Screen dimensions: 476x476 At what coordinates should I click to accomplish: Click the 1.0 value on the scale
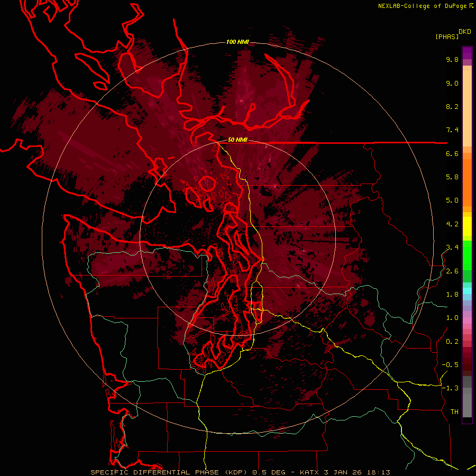click(452, 318)
